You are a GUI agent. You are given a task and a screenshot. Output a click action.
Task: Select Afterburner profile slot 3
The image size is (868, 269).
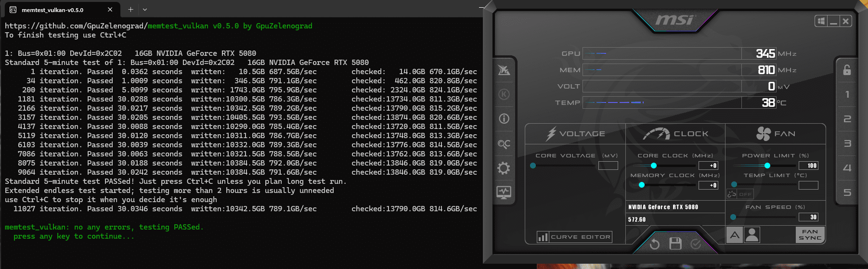click(x=847, y=143)
